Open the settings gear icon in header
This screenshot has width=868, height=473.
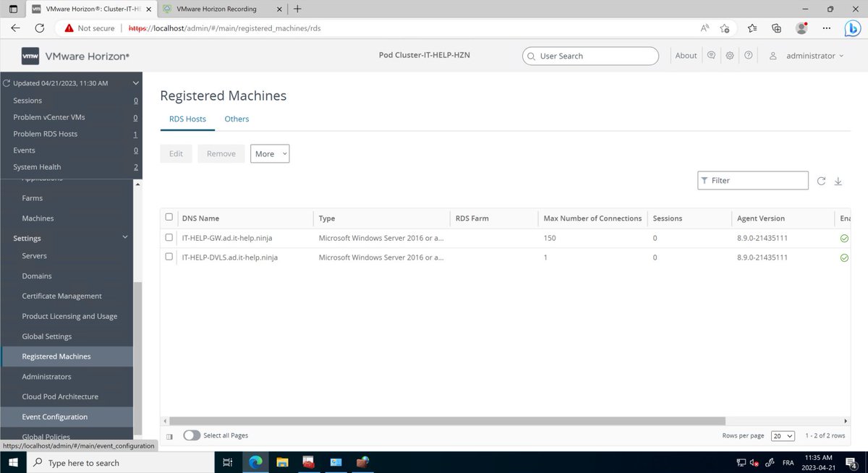pos(730,56)
